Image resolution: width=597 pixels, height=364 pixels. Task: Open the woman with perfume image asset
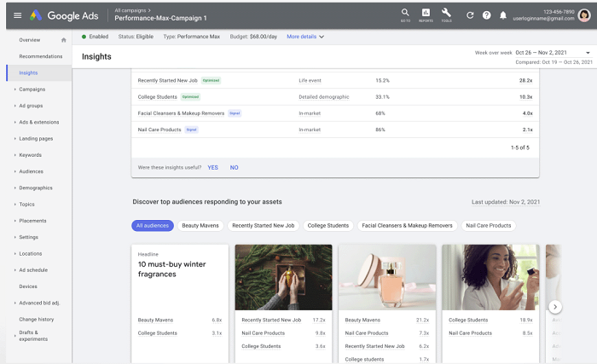click(x=490, y=277)
